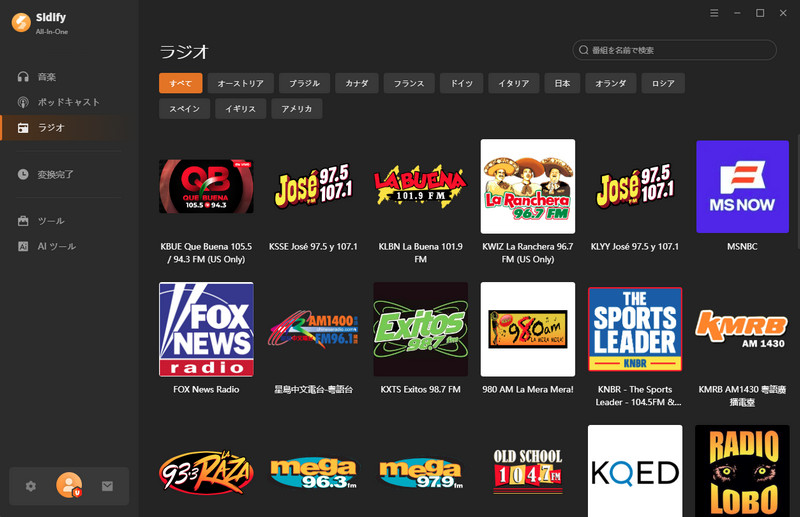Screen dimensions: 800x517
Task: Filter stations by 日本
Action: 562,83
